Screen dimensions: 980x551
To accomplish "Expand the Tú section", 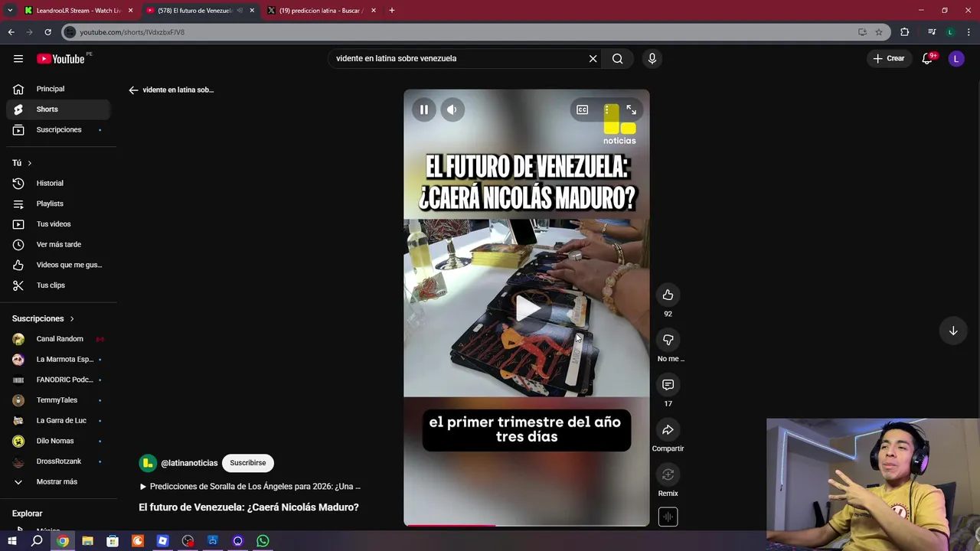I will pos(22,163).
